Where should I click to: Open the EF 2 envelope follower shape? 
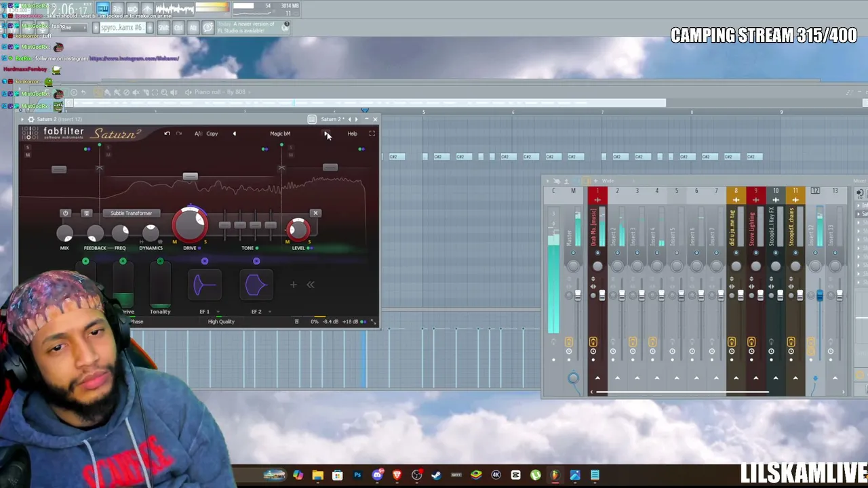(x=256, y=285)
